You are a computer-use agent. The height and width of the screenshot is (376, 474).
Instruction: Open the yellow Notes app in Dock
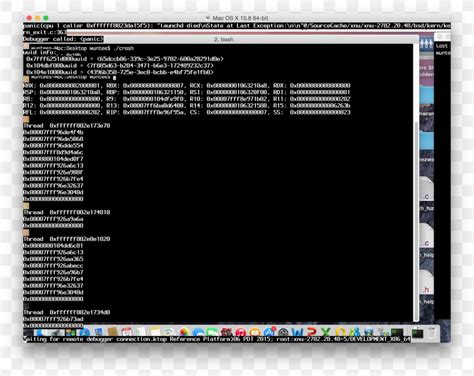(155, 332)
